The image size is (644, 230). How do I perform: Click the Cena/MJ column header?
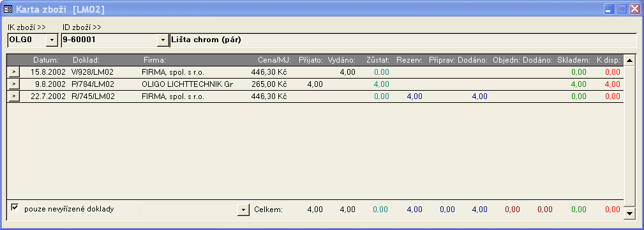click(x=274, y=60)
